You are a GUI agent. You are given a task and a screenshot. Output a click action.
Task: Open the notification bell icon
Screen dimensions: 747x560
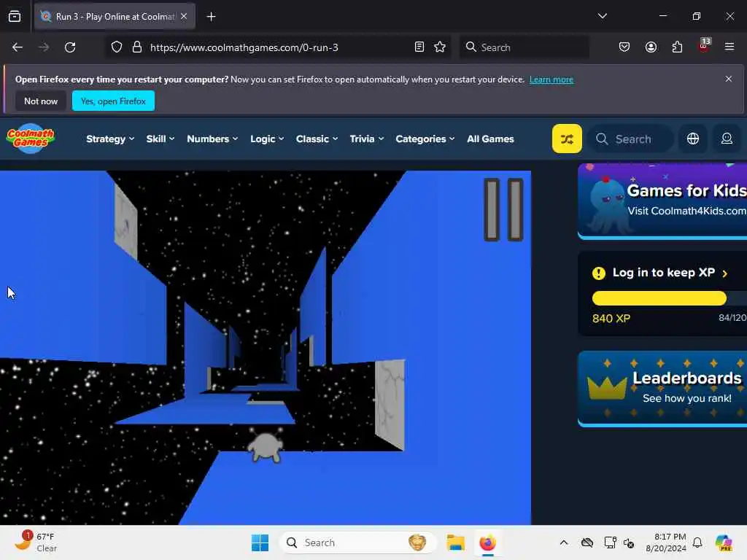coord(697,542)
